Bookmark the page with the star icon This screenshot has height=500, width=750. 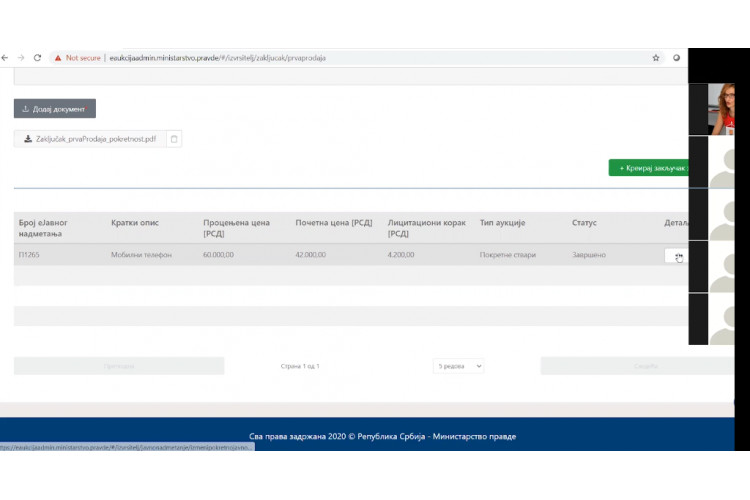(x=656, y=58)
